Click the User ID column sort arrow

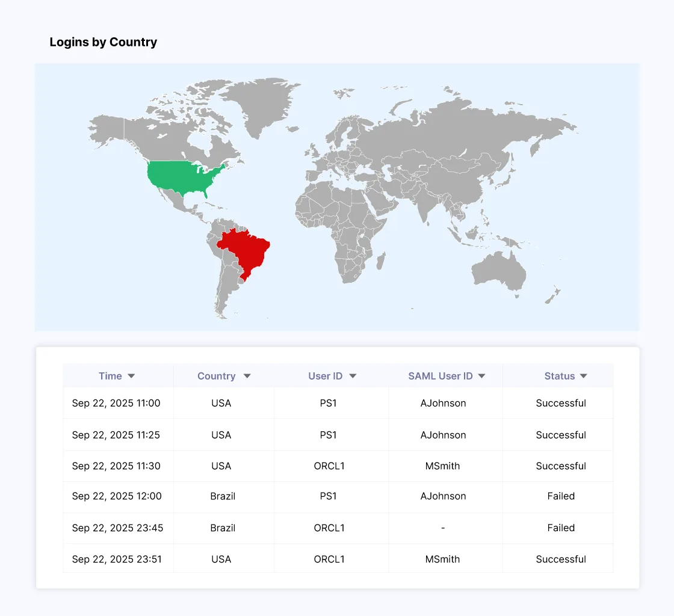353,376
